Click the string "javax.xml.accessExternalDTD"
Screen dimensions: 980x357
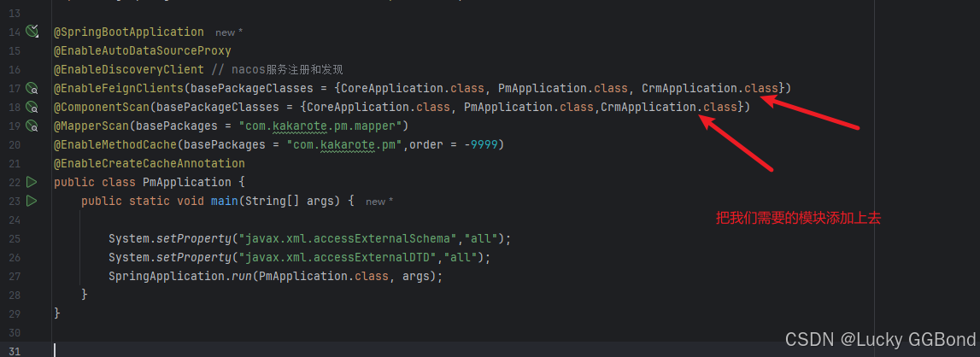(x=337, y=257)
